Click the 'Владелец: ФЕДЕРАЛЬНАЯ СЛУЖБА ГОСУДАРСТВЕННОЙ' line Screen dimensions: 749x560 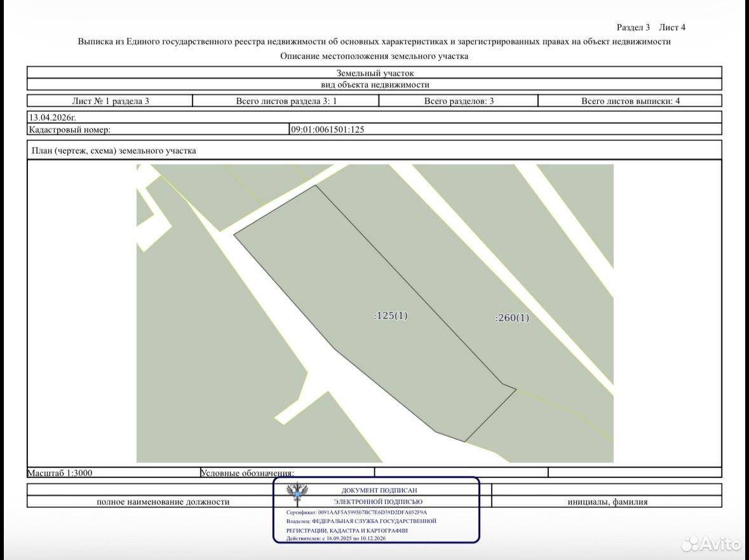point(361,521)
